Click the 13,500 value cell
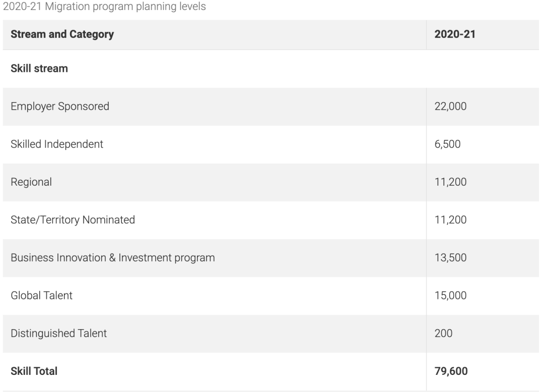 450,258
